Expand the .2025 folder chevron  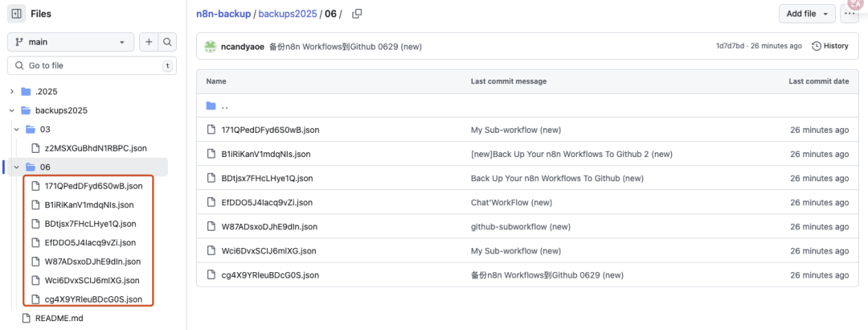point(11,92)
